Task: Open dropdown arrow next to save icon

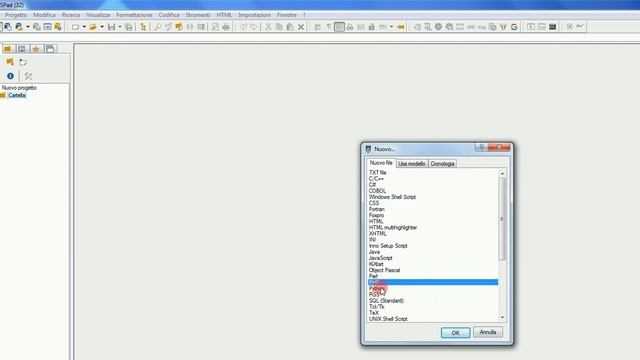Action: pyautogui.click(x=120, y=27)
